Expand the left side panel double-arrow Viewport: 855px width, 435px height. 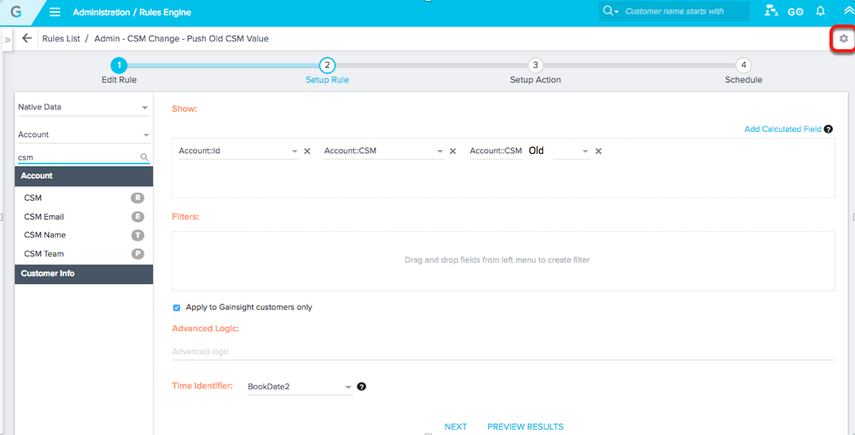(8, 40)
